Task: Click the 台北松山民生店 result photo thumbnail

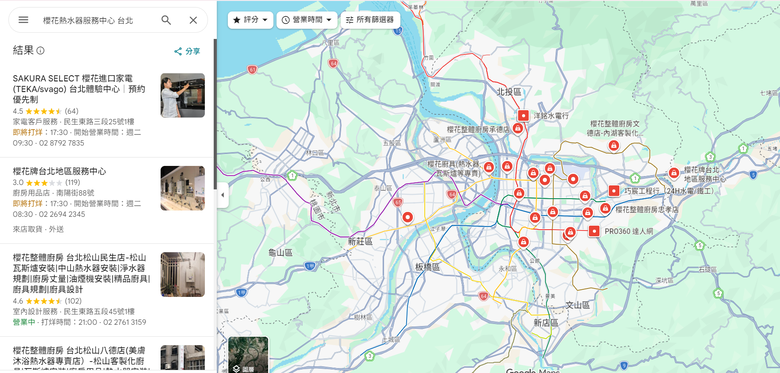Action: [183, 275]
